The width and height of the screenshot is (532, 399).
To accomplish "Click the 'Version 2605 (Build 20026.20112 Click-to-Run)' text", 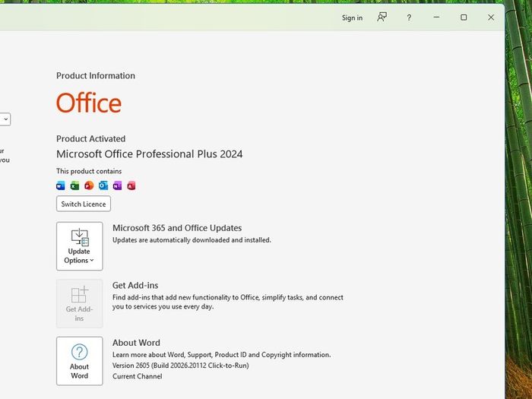I will click(181, 366).
